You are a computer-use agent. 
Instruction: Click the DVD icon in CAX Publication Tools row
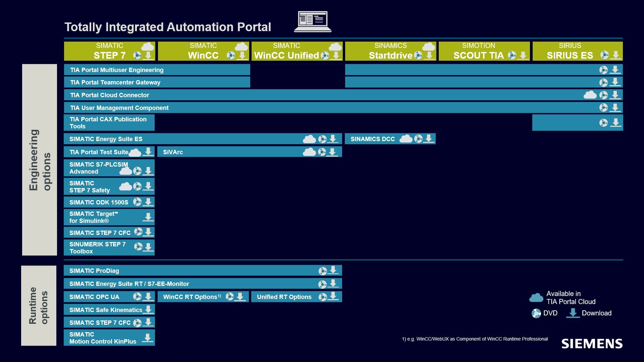tap(603, 123)
